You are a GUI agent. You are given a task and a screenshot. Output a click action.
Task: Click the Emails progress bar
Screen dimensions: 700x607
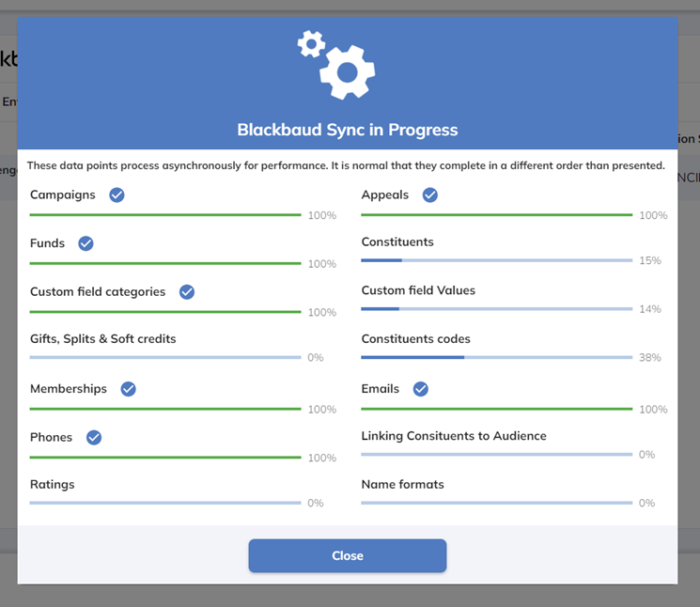496,409
